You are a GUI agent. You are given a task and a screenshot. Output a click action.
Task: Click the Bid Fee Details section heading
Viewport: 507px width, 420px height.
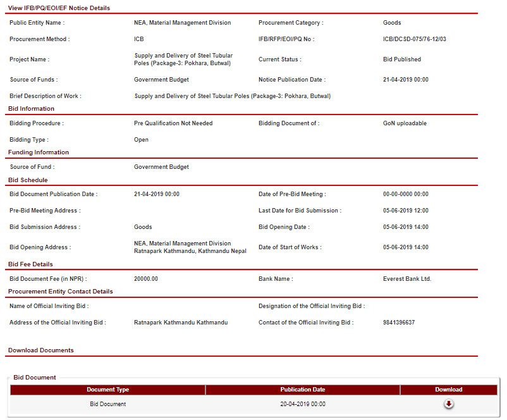click(30, 264)
